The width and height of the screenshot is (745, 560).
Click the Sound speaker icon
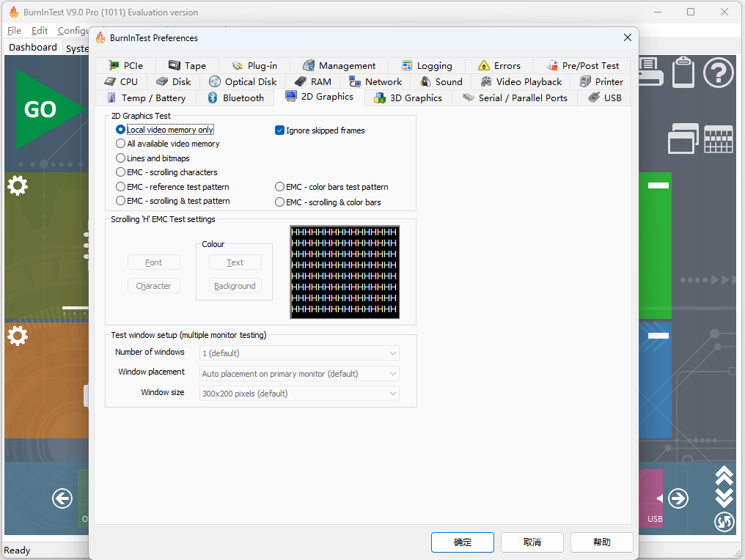(x=425, y=81)
